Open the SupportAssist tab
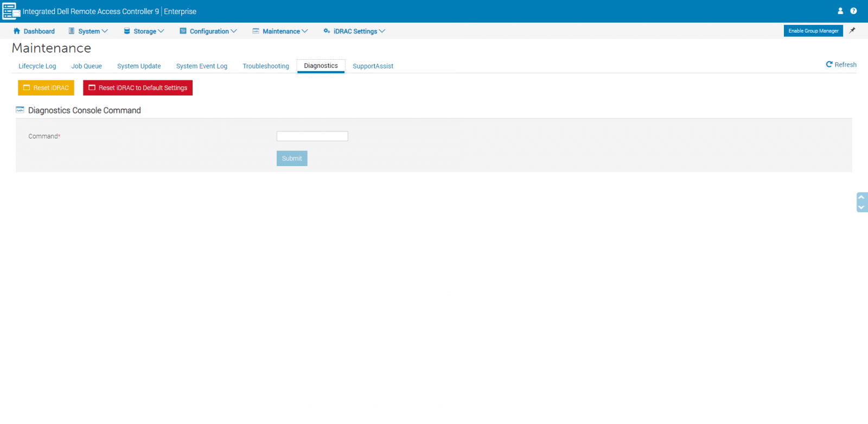The height and width of the screenshot is (424, 868). [x=373, y=66]
